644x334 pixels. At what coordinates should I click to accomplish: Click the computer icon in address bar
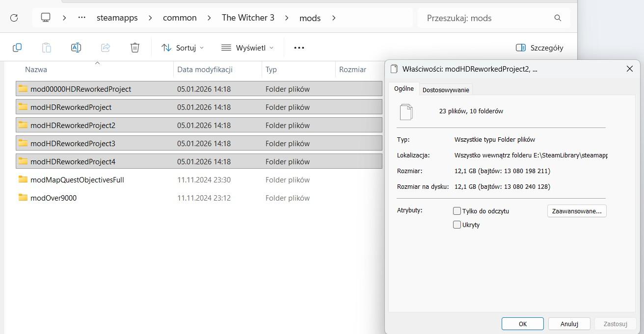pos(46,18)
